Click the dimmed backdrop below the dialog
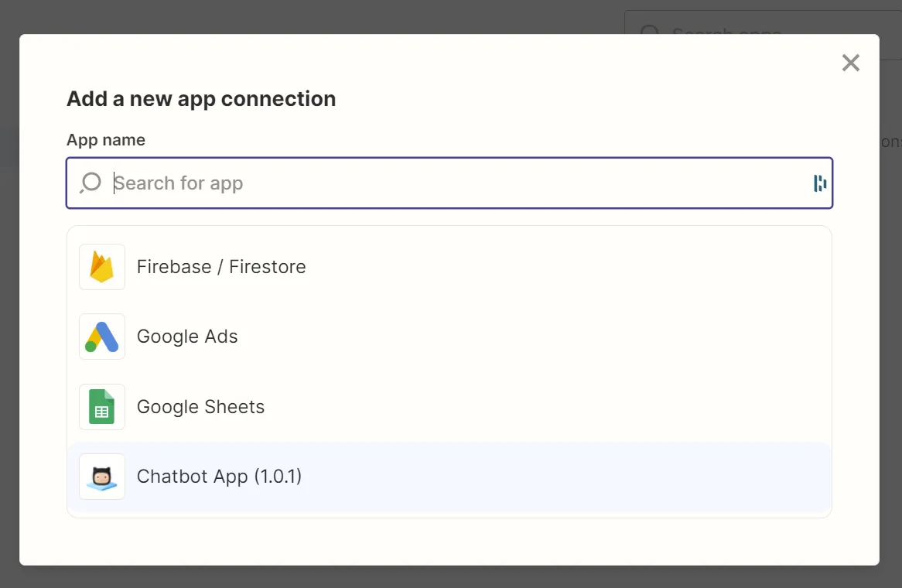902x588 pixels. click(451, 577)
